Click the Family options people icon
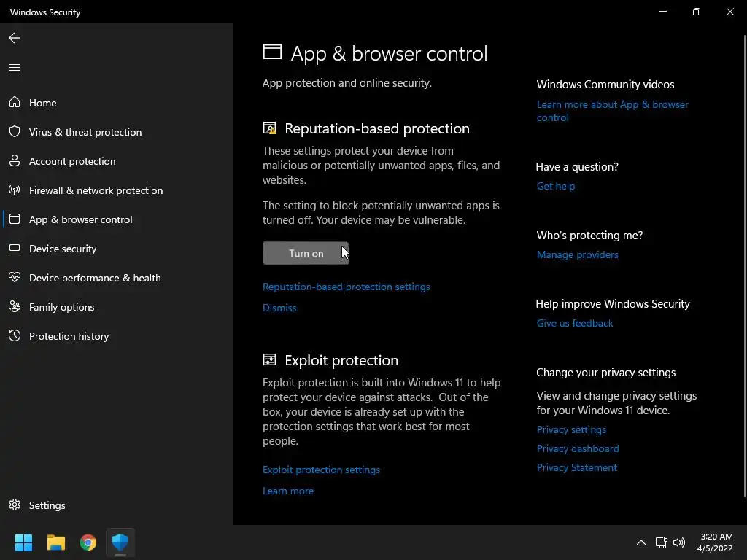This screenshot has height=560, width=747. point(15,307)
